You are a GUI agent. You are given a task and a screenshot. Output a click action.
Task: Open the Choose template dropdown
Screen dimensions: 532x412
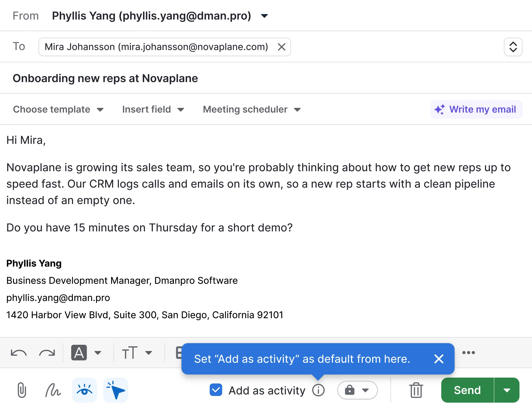tap(58, 109)
